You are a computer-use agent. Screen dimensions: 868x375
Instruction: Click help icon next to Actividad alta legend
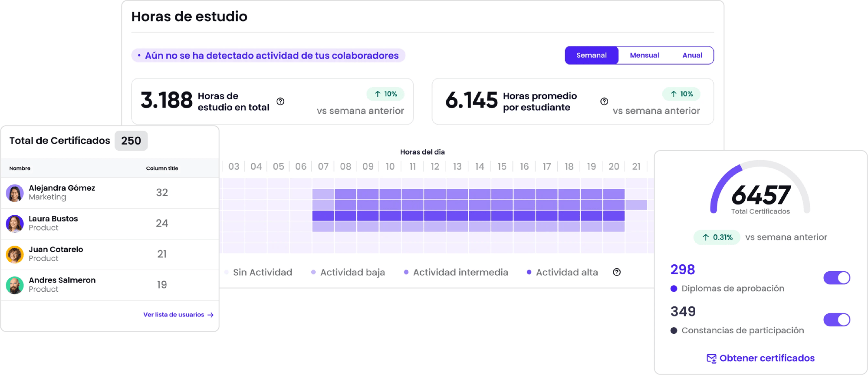[x=616, y=272]
